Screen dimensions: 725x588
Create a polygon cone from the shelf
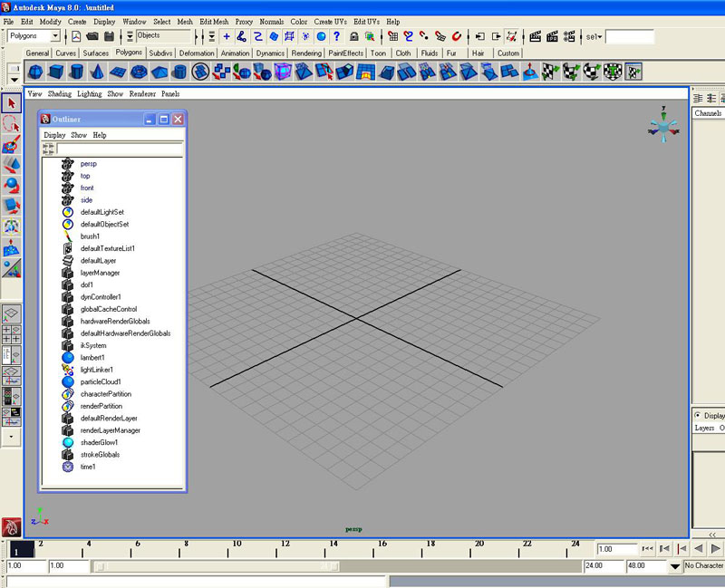[97, 72]
